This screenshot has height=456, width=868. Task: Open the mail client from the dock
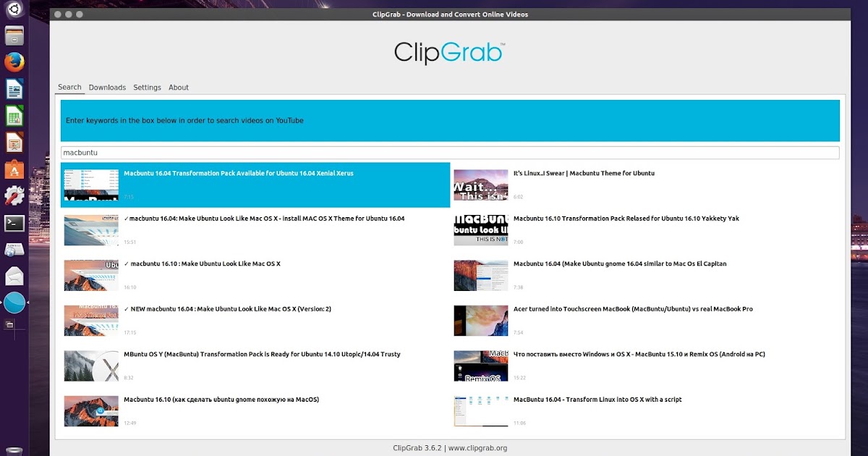pyautogui.click(x=15, y=276)
